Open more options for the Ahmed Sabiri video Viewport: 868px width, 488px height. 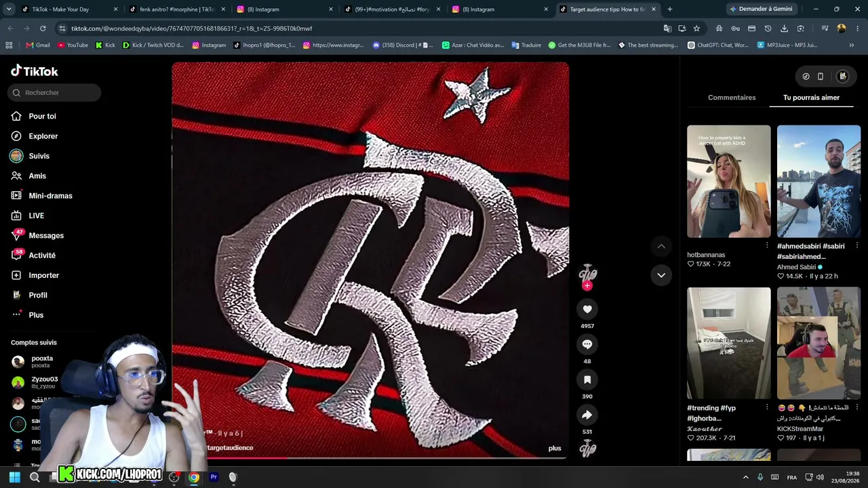857,245
